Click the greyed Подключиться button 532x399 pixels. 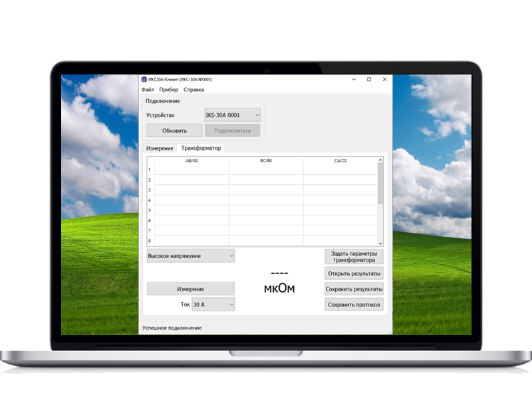pyautogui.click(x=232, y=130)
